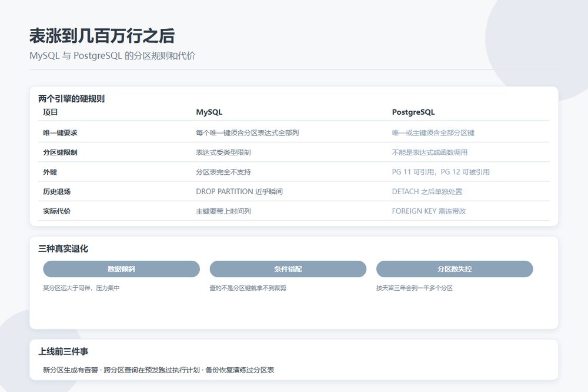
Task: Select the title 表涨到几百万行之后
Action: point(102,36)
